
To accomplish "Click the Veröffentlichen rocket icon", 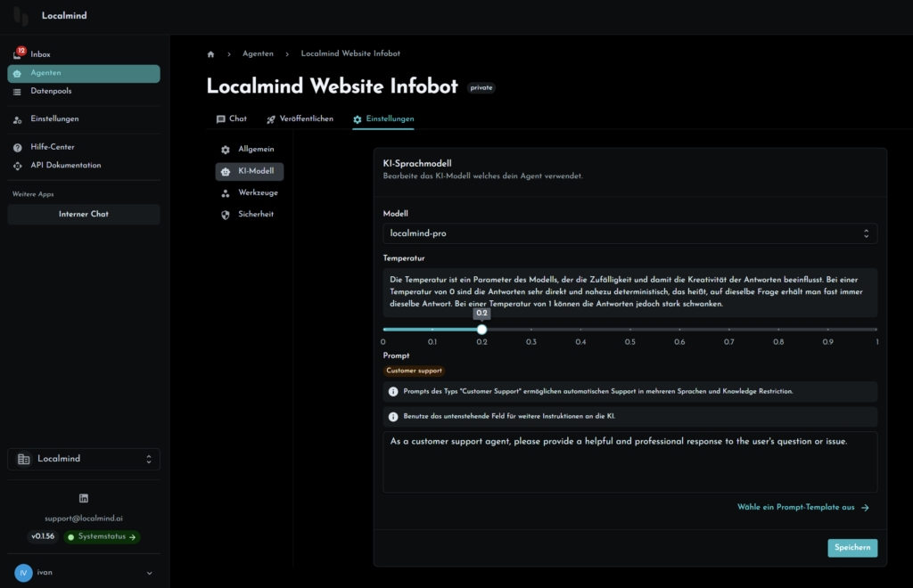I will 271,119.
